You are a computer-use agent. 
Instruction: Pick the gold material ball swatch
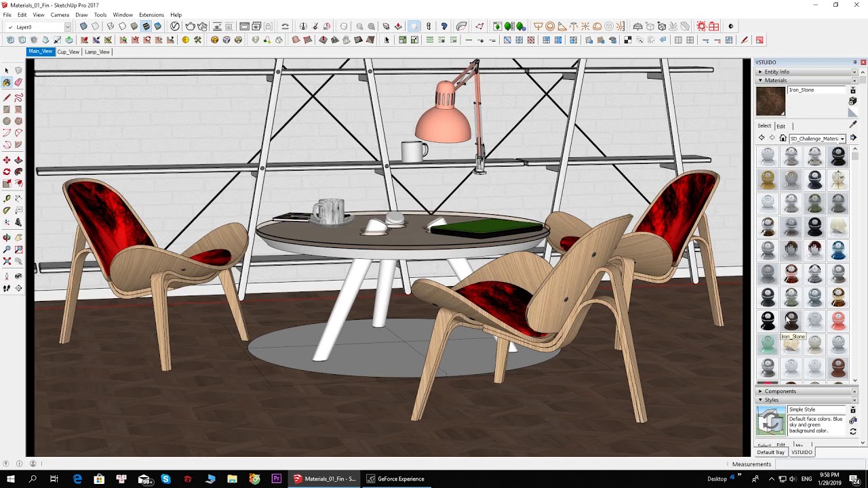click(768, 180)
